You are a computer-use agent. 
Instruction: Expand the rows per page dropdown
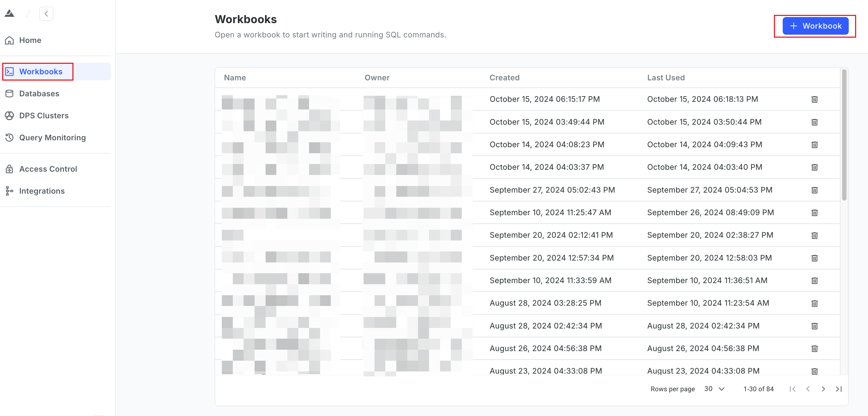coord(714,389)
